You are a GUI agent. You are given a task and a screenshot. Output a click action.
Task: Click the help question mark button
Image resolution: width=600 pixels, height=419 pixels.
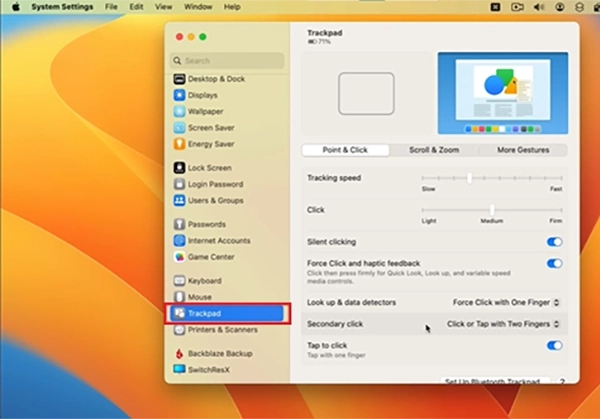[562, 381]
